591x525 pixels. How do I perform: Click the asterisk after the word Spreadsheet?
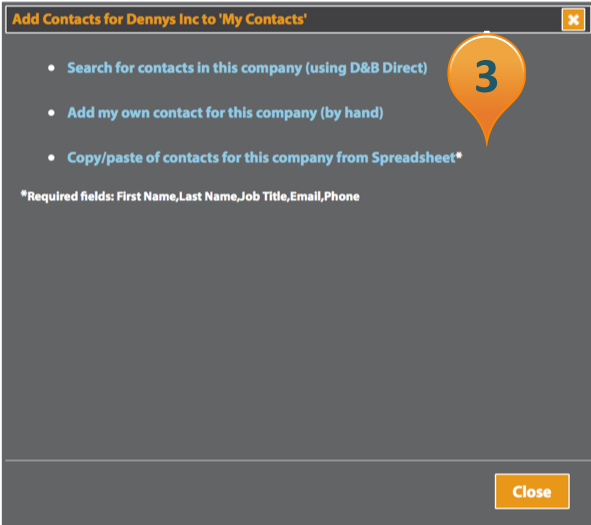[x=459, y=155]
